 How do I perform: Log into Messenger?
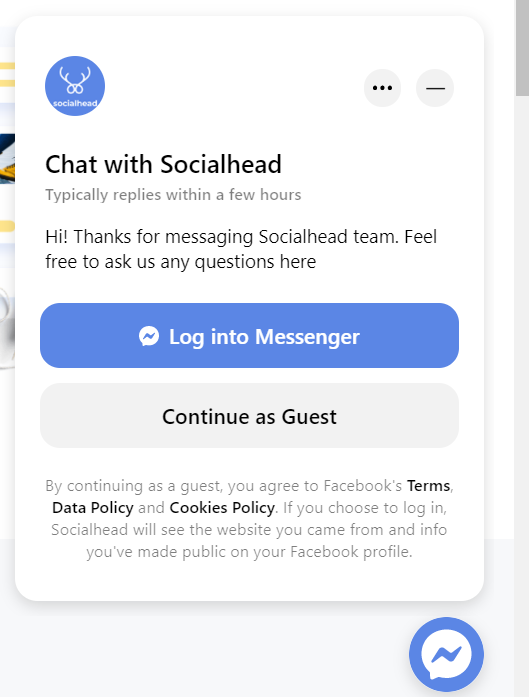(x=249, y=336)
